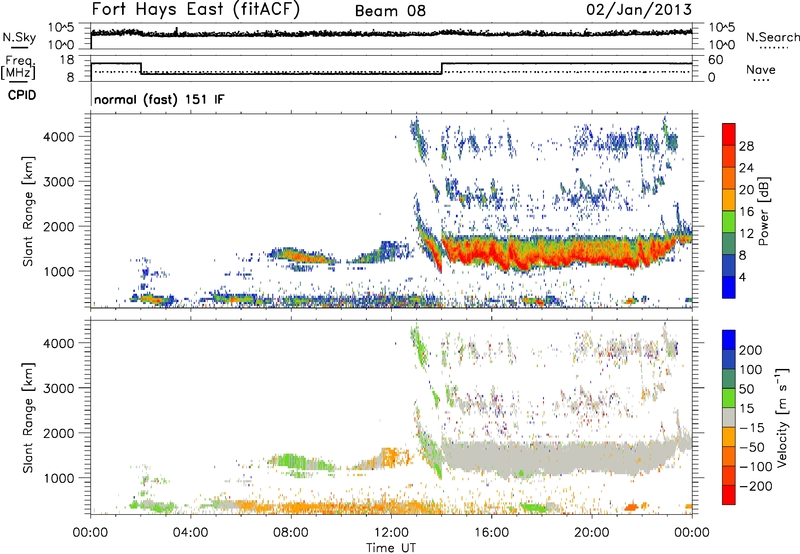Click the '12:00' time axis tick label
Viewport: 800px width, 554px height.
(391, 533)
